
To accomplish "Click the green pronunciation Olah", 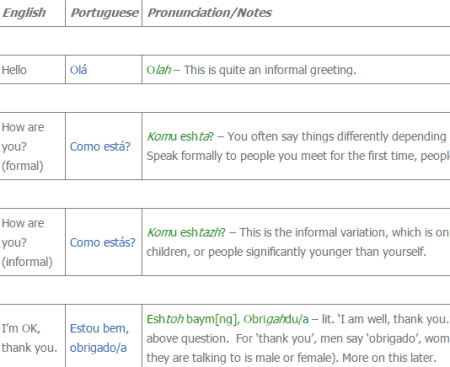I will click(x=159, y=70).
